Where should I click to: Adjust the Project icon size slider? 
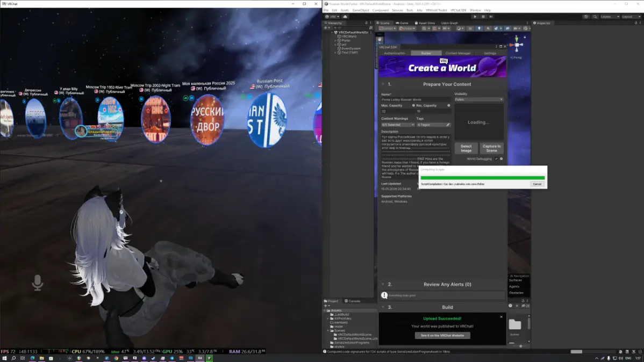click(520, 346)
